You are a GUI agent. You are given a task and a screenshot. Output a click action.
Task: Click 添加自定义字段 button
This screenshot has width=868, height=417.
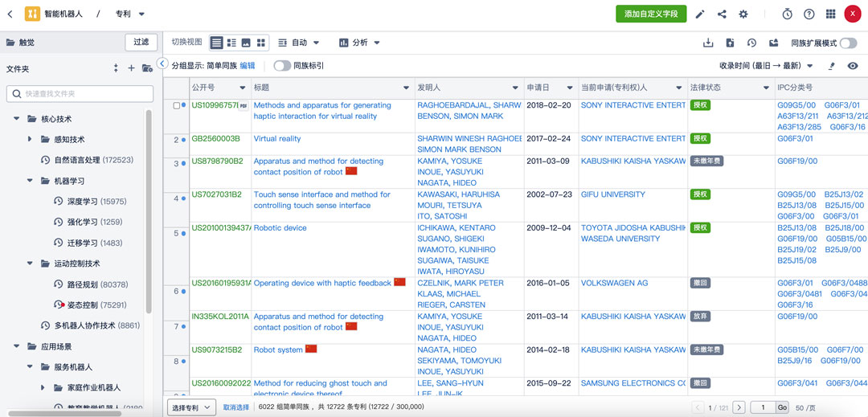click(651, 14)
